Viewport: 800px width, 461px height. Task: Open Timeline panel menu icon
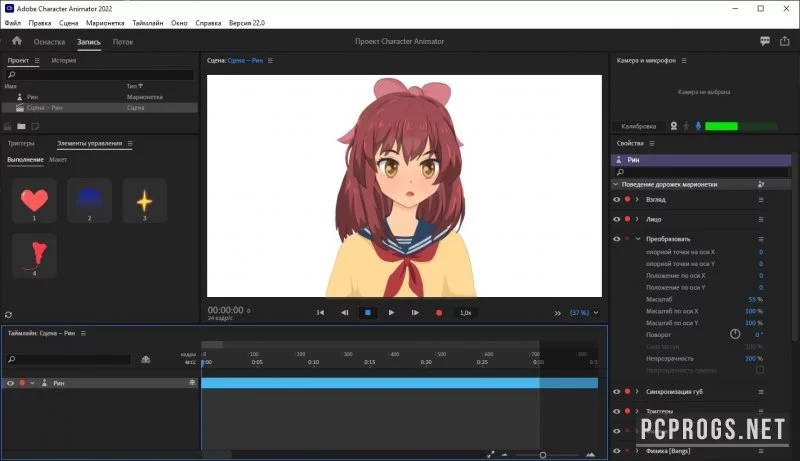point(83,333)
